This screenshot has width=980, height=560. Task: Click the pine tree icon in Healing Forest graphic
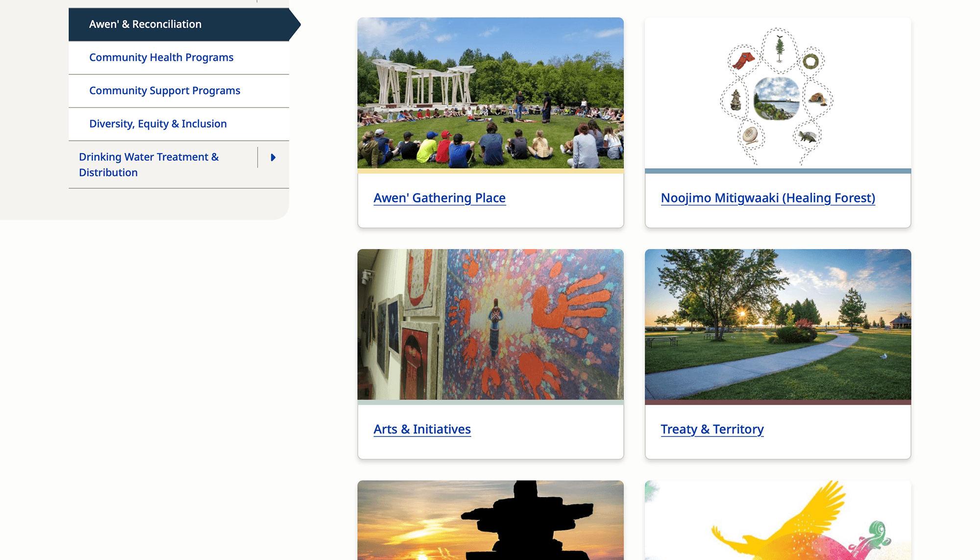coord(780,49)
